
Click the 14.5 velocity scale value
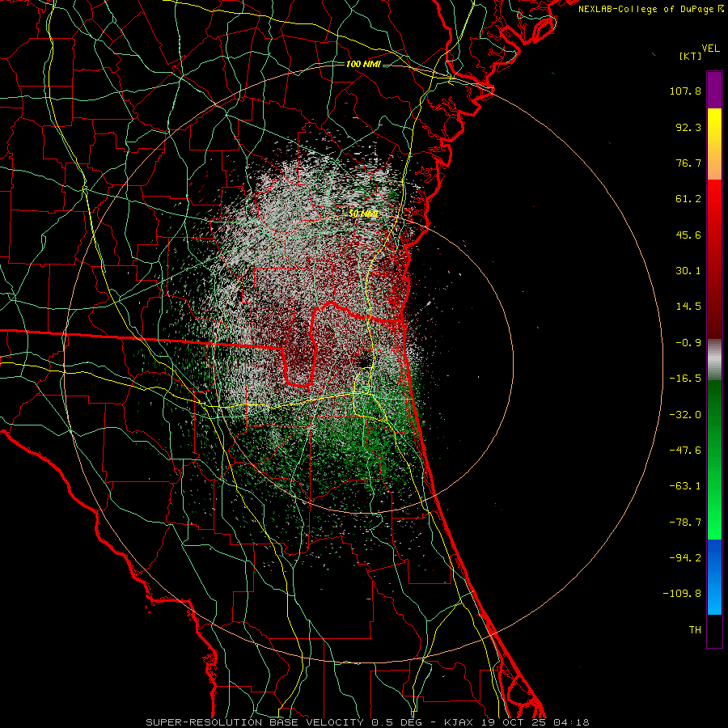[688, 307]
